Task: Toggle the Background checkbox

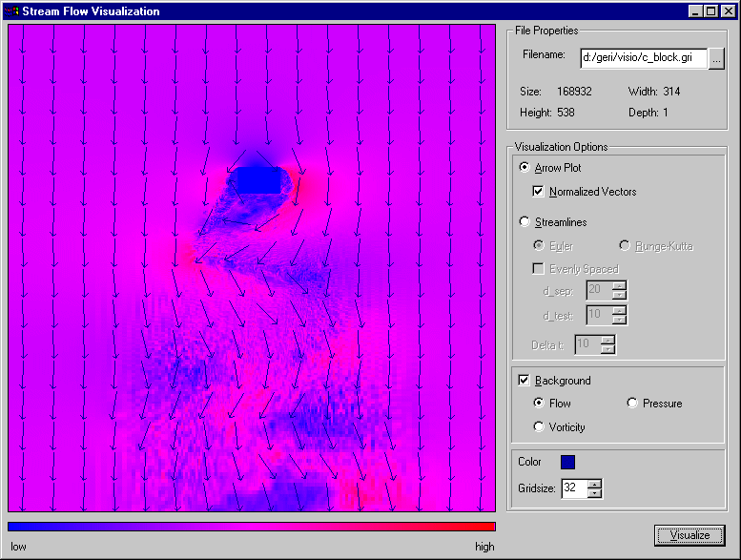Action: coord(524,381)
